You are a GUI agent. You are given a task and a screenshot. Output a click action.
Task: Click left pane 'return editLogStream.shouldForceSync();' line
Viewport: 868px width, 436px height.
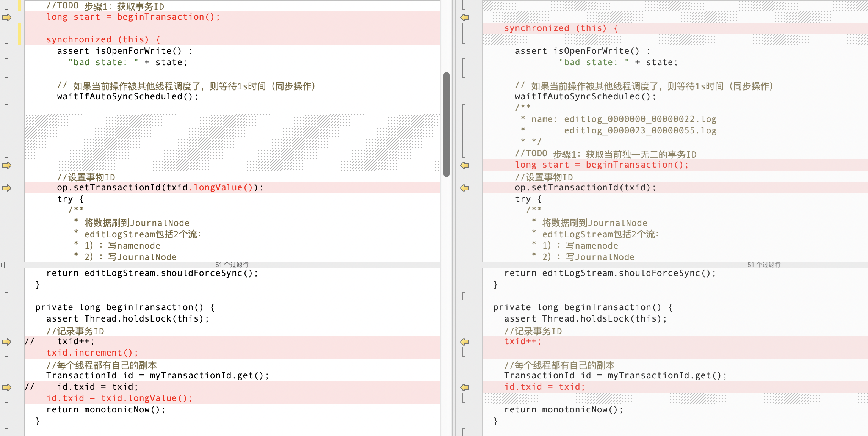tap(152, 273)
